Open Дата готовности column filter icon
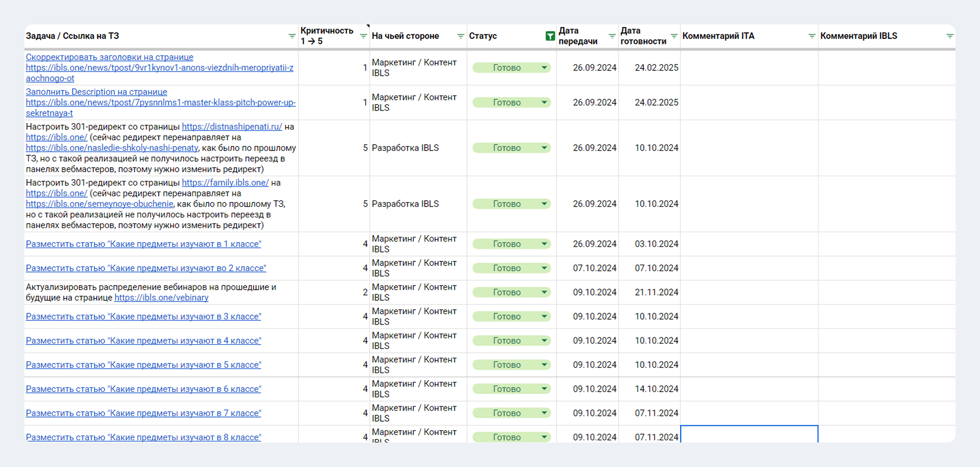Image resolution: width=980 pixels, height=467 pixels. pyautogui.click(x=674, y=36)
